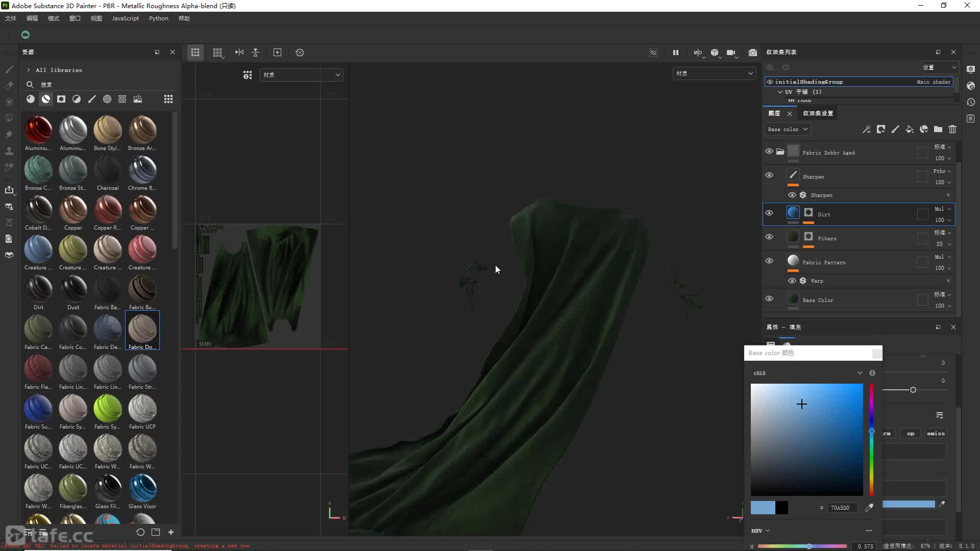Open the 编辑 menu

[32, 18]
